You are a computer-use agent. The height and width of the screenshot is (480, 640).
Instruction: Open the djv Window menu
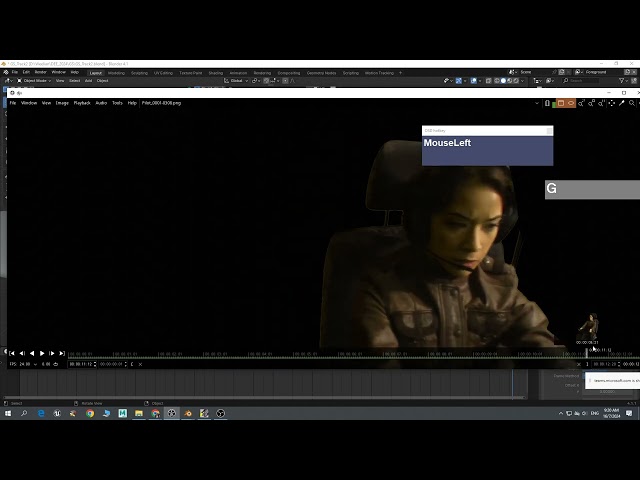point(29,103)
